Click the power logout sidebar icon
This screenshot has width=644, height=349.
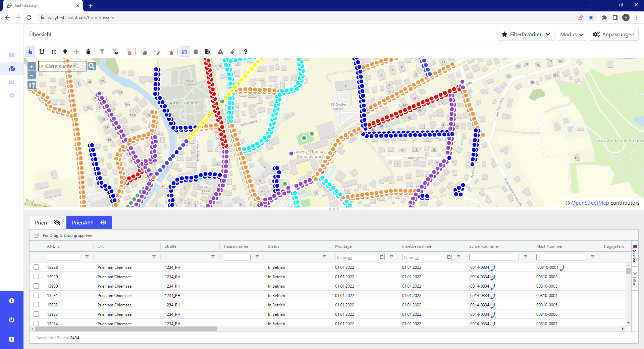[x=12, y=320]
